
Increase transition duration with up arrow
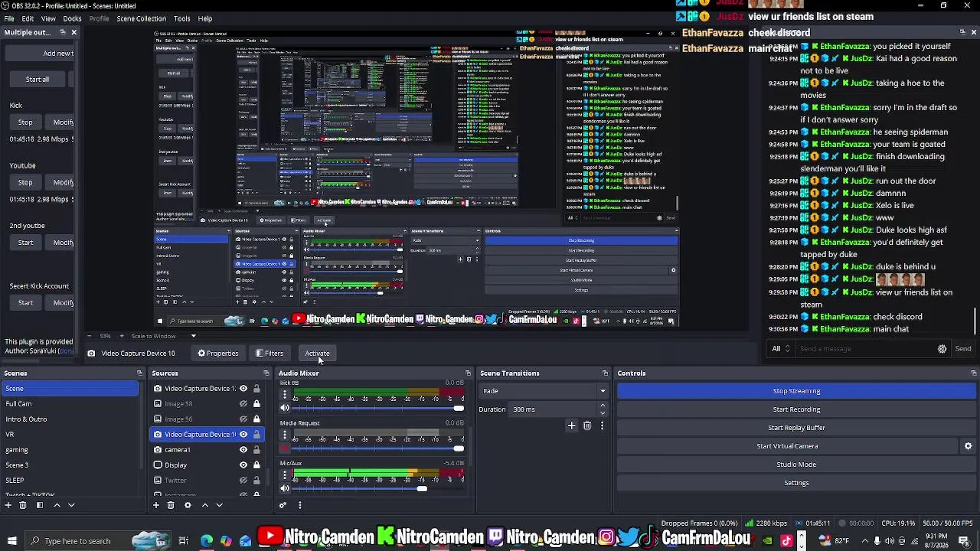(x=603, y=406)
